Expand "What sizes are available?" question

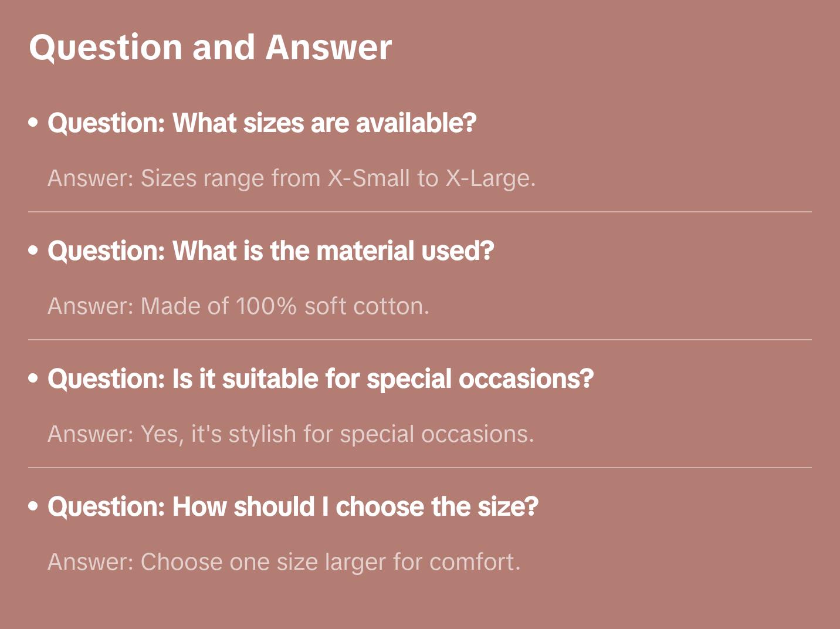click(x=262, y=123)
